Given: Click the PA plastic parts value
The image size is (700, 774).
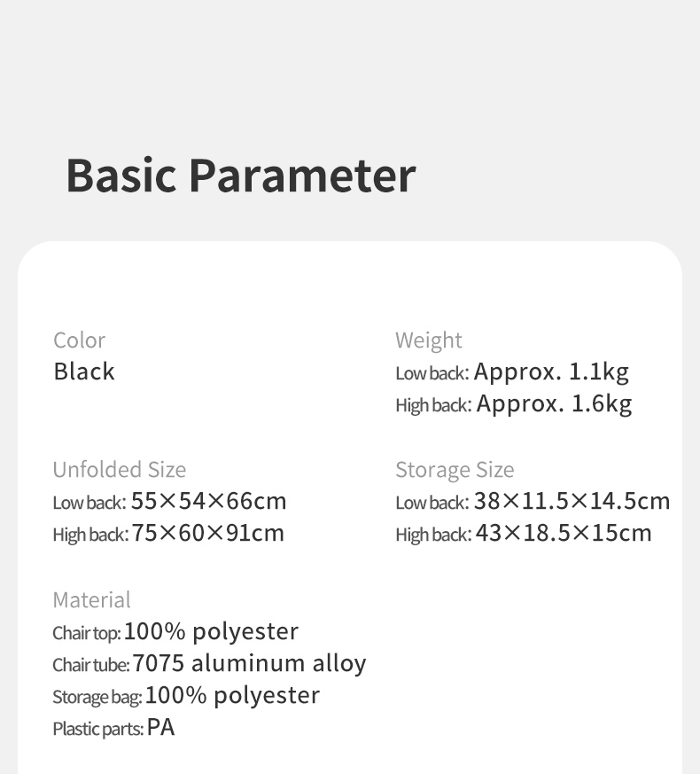Looking at the screenshot, I should [x=161, y=728].
